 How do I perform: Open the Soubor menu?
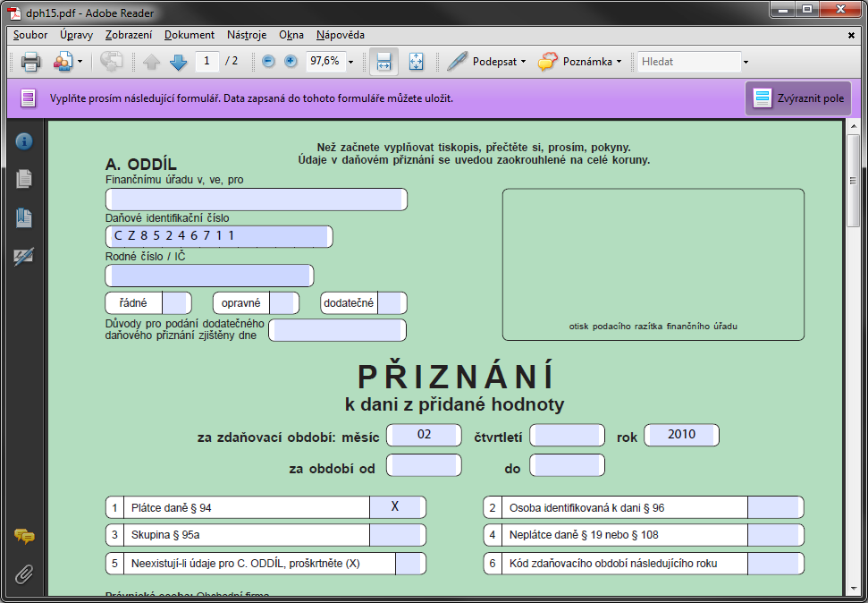click(x=30, y=35)
